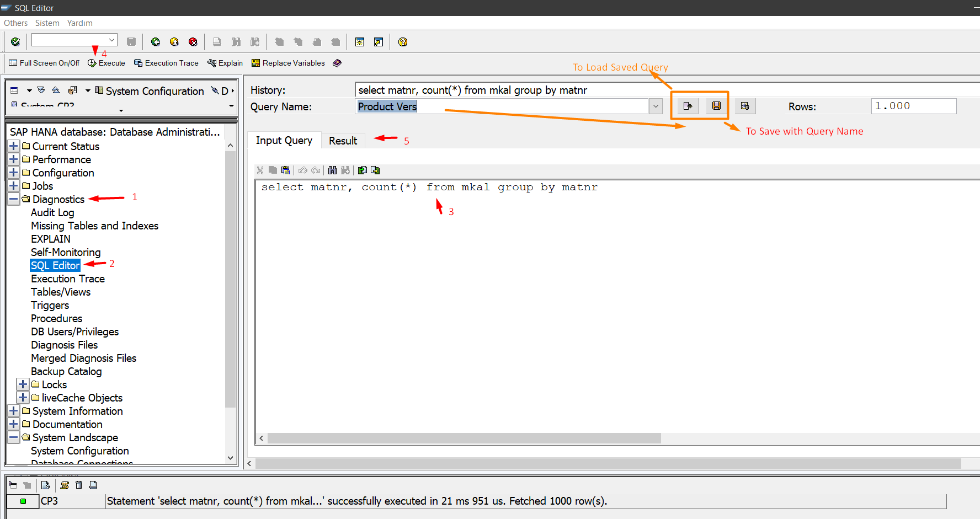The width and height of the screenshot is (980, 519).
Task: Open the Query Name dropdown arrow
Action: (x=656, y=106)
